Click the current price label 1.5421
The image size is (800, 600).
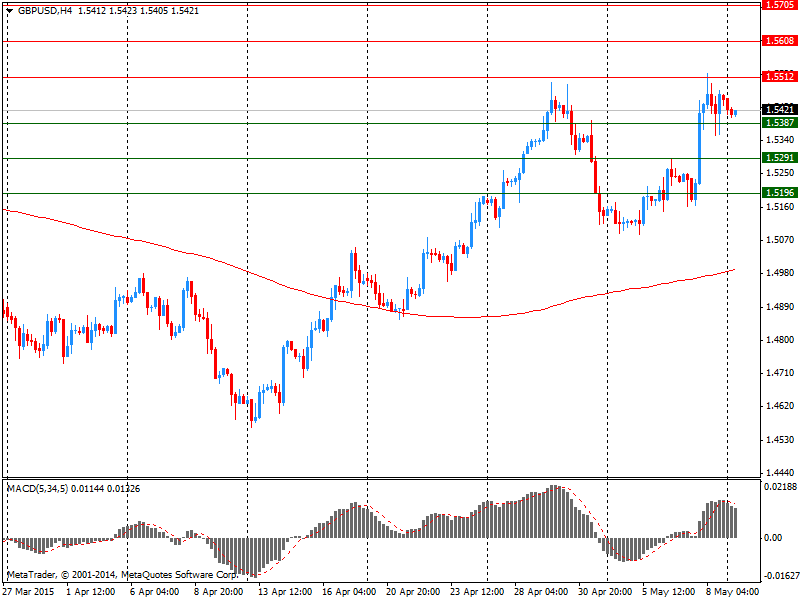tap(780, 110)
